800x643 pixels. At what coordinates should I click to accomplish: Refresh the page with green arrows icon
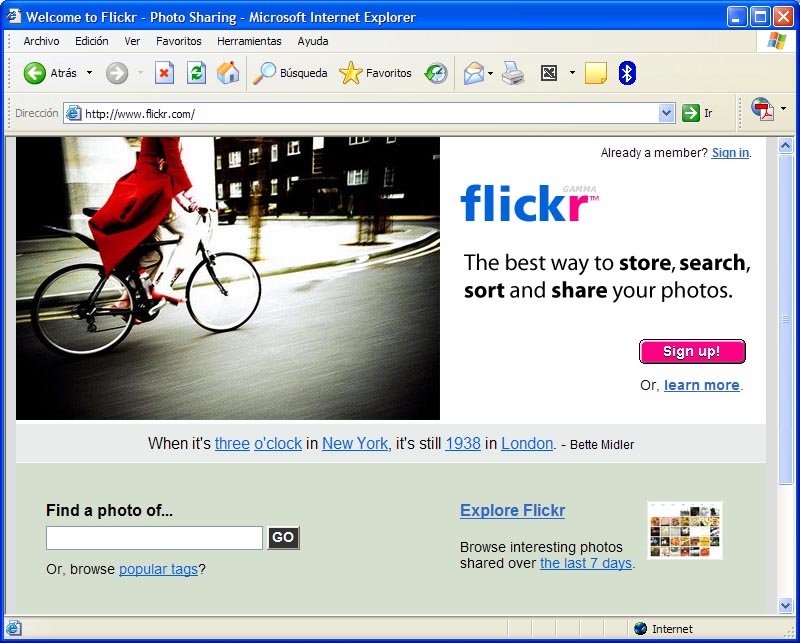point(196,73)
